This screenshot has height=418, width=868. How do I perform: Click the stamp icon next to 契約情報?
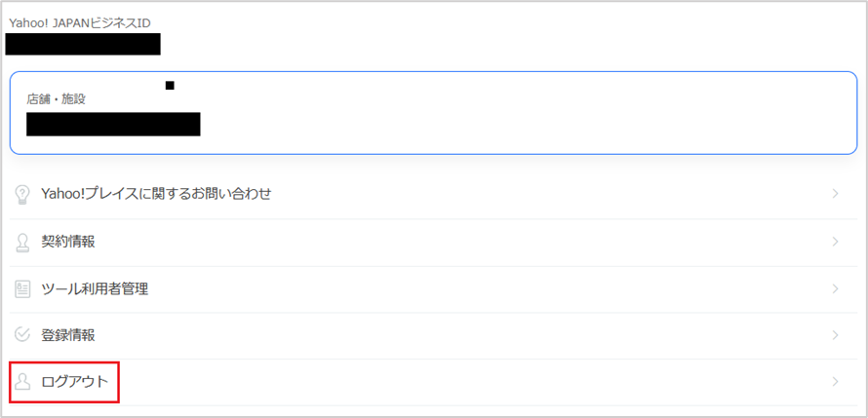click(22, 243)
